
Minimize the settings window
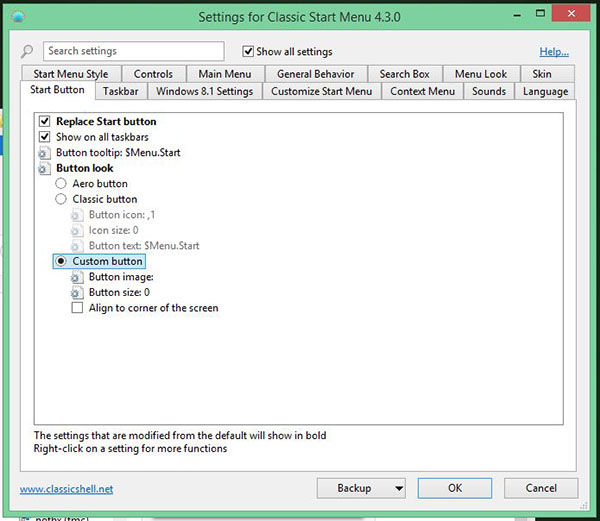point(517,15)
